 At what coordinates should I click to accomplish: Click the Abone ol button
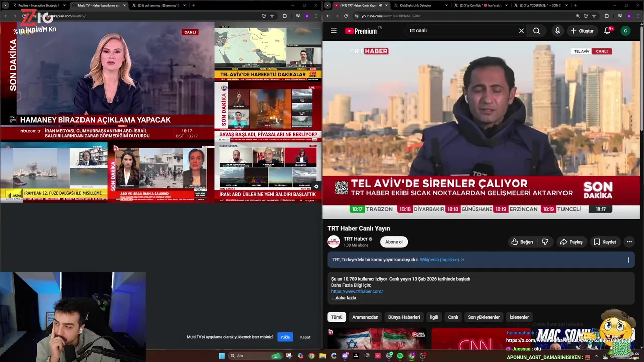point(394,242)
